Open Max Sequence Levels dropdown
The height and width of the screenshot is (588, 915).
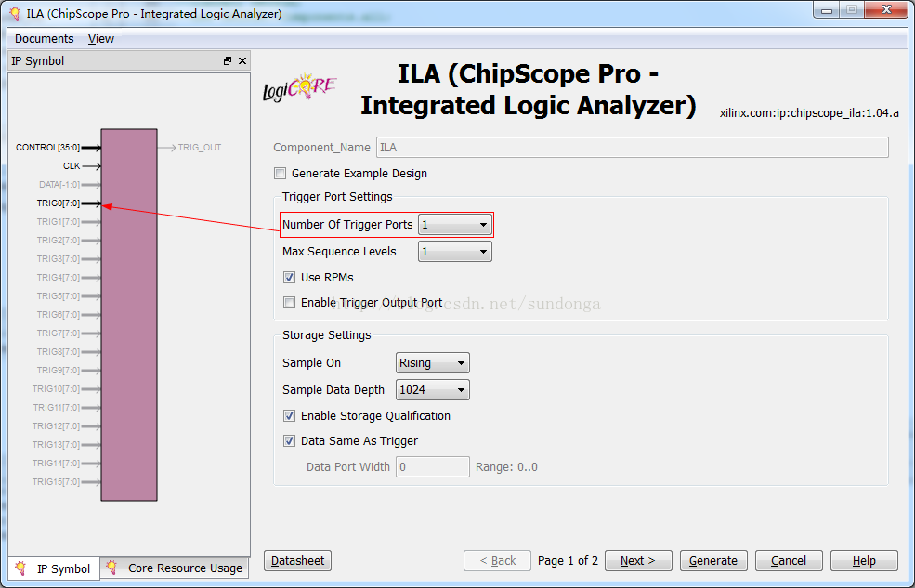point(454,252)
